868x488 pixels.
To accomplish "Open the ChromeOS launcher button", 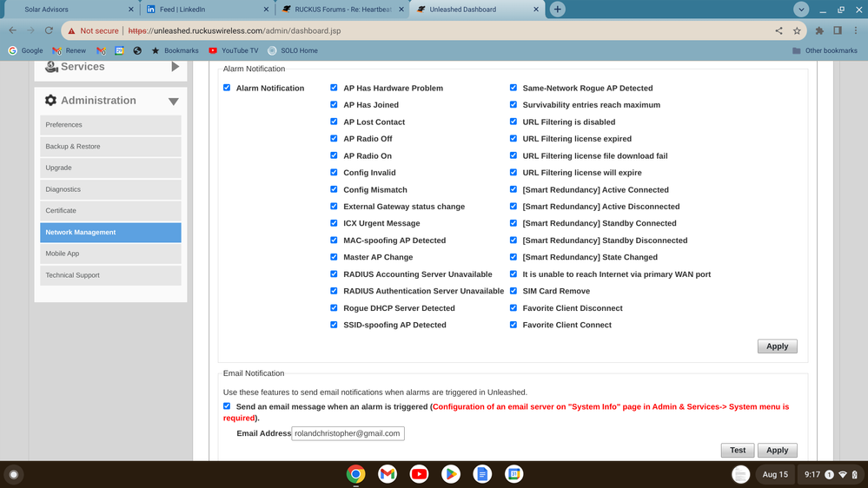I will 14,474.
